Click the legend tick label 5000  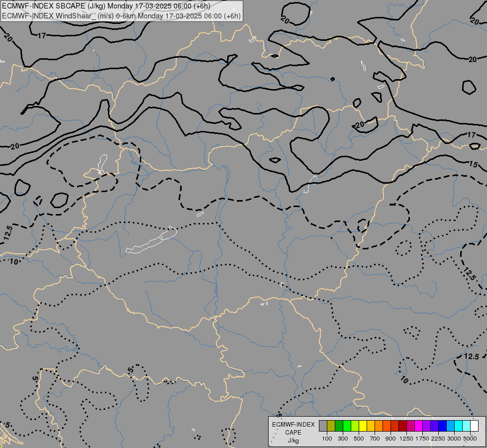coord(470,439)
